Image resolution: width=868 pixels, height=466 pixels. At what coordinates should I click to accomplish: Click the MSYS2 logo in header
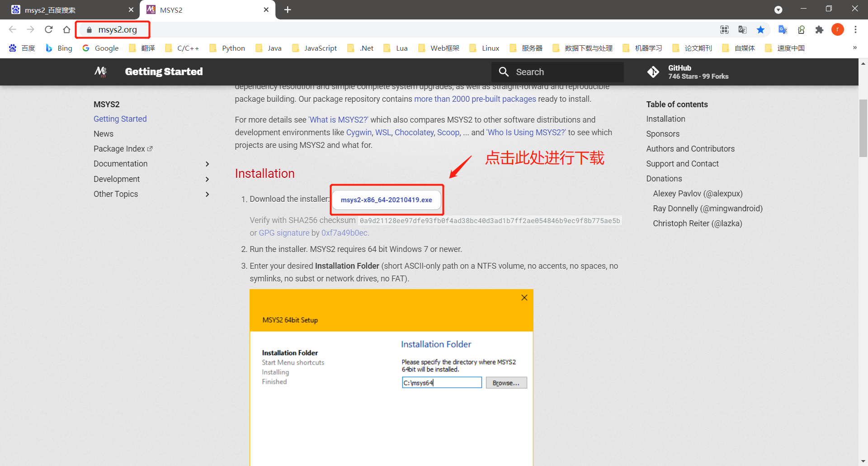pos(100,71)
